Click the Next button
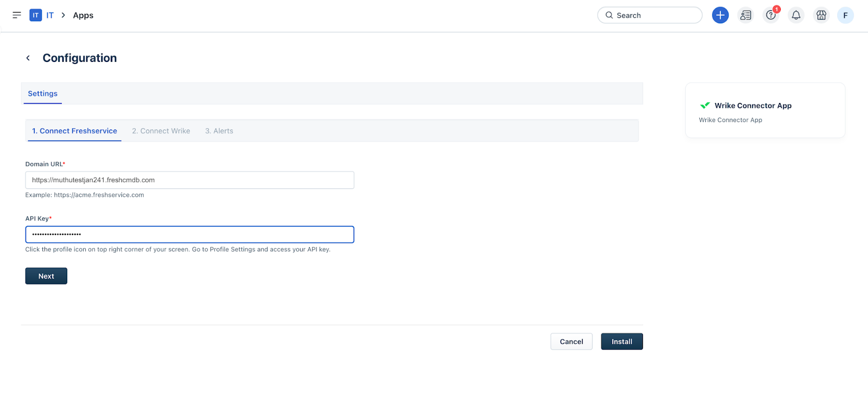Image resolution: width=868 pixels, height=404 pixels. coord(46,276)
